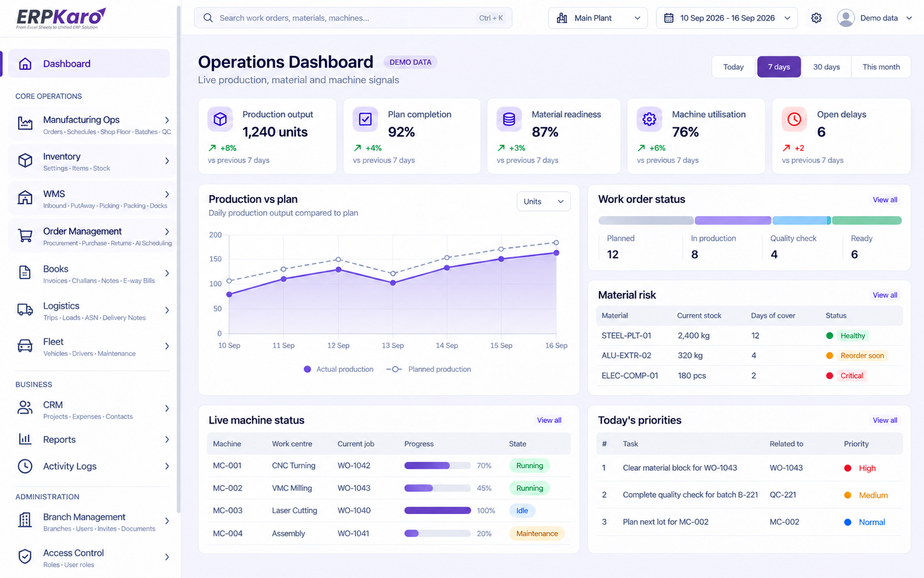
Task: Click the MC-001 progress bar
Action: tap(438, 466)
